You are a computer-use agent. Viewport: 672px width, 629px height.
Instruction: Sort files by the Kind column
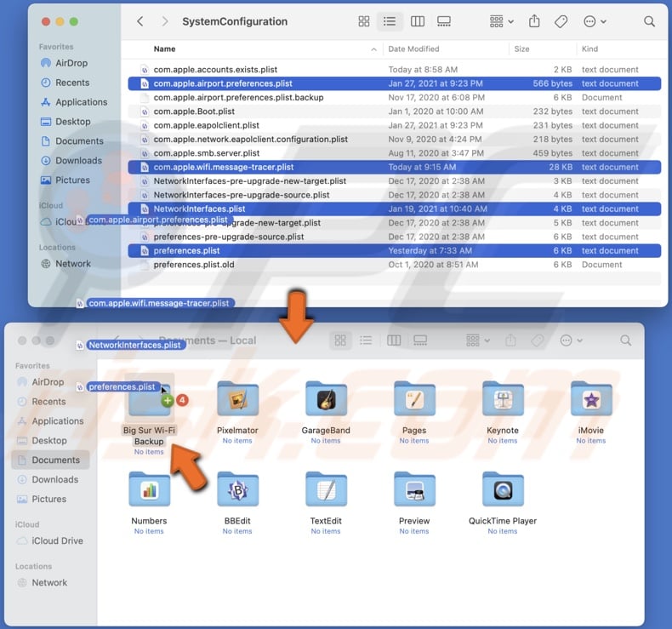click(589, 49)
